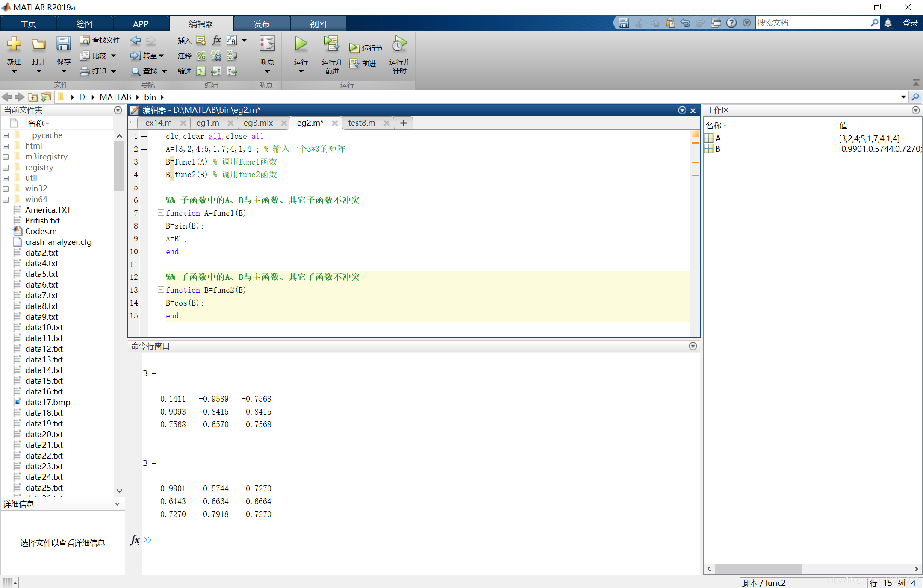Switch to the eg3.mlx editor tab
This screenshot has height=588, width=923.
pyautogui.click(x=258, y=123)
